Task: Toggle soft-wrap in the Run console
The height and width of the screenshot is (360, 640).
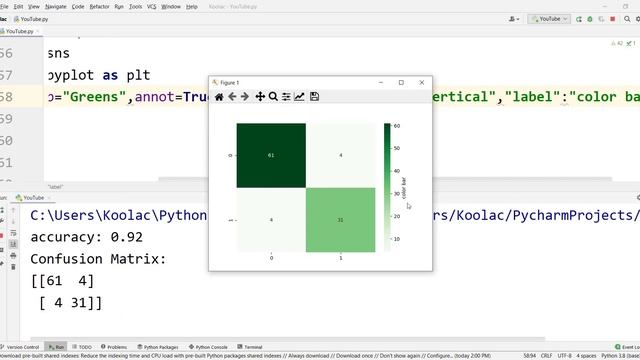Action: coord(13,233)
